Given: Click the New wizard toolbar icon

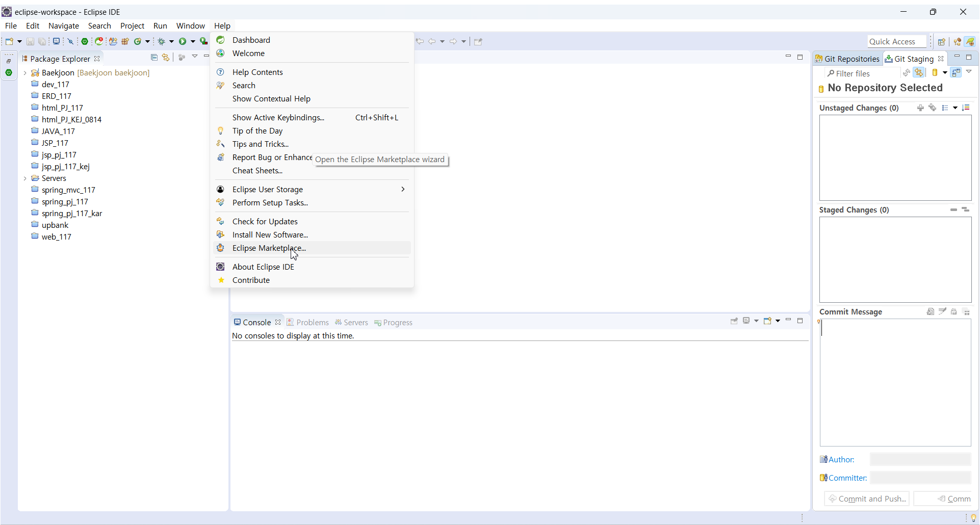Looking at the screenshot, I should (x=9, y=41).
